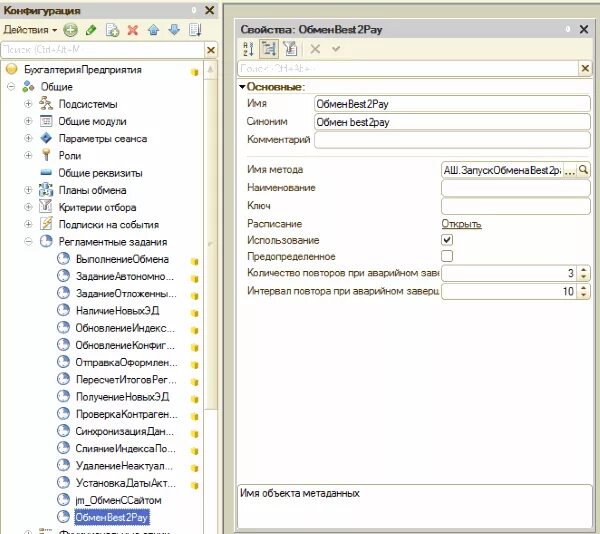Click the Подсистемы tree icon
Screen dimensions: 600x534
click(46, 104)
